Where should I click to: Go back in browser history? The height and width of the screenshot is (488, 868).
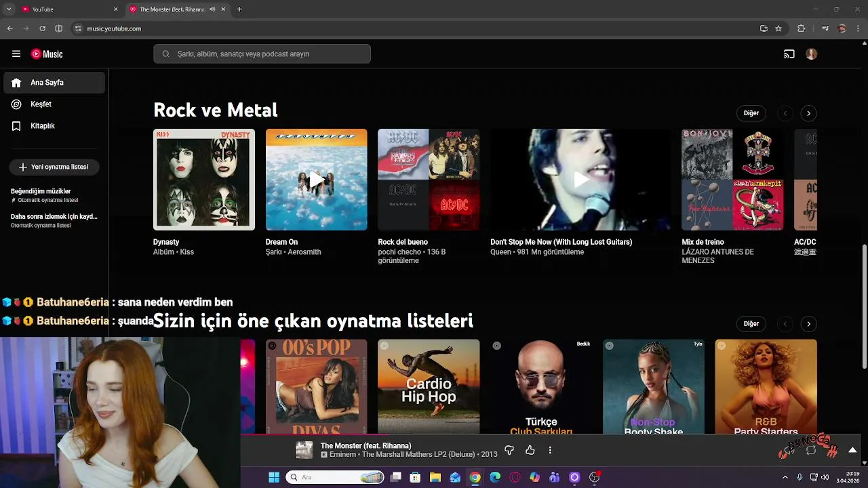point(9,28)
